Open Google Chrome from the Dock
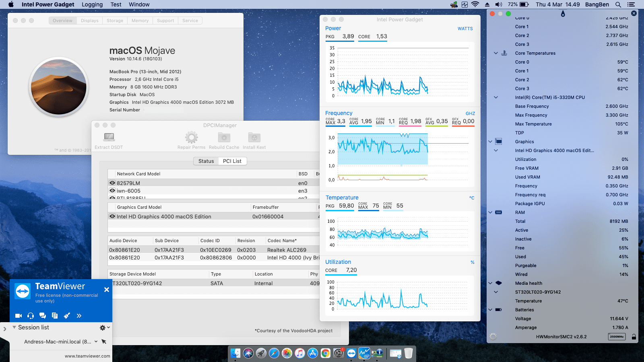 click(x=326, y=353)
